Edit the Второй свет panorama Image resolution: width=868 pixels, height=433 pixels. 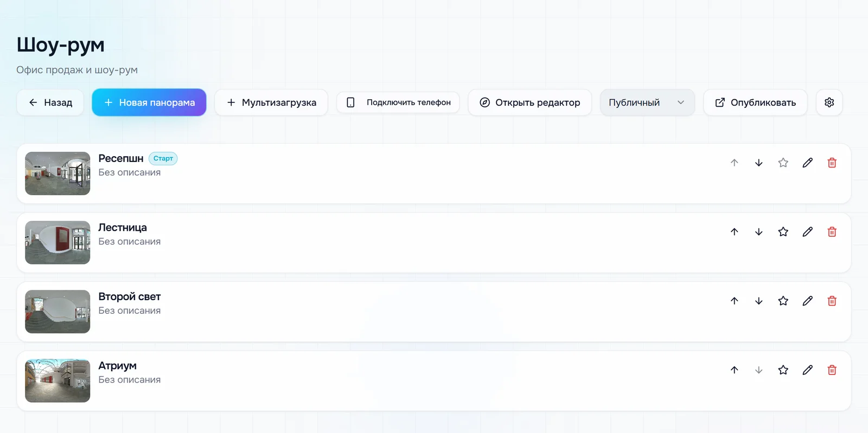pyautogui.click(x=807, y=301)
